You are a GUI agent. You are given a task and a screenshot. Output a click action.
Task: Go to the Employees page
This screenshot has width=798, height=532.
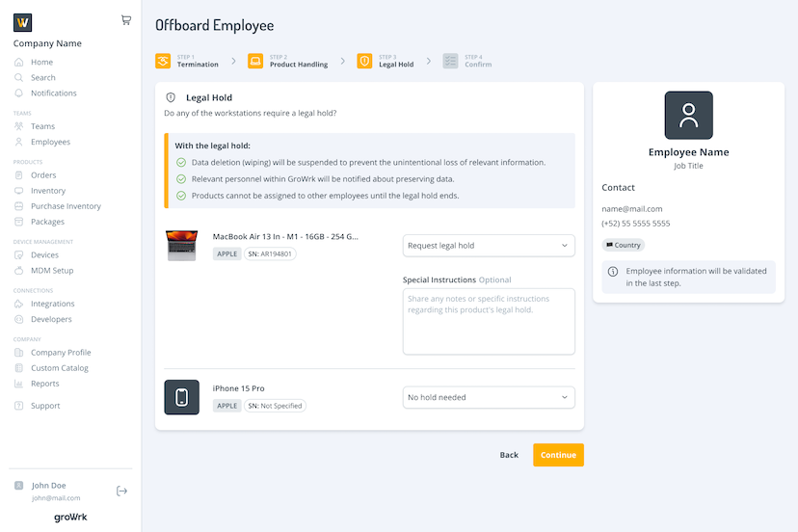(x=50, y=142)
